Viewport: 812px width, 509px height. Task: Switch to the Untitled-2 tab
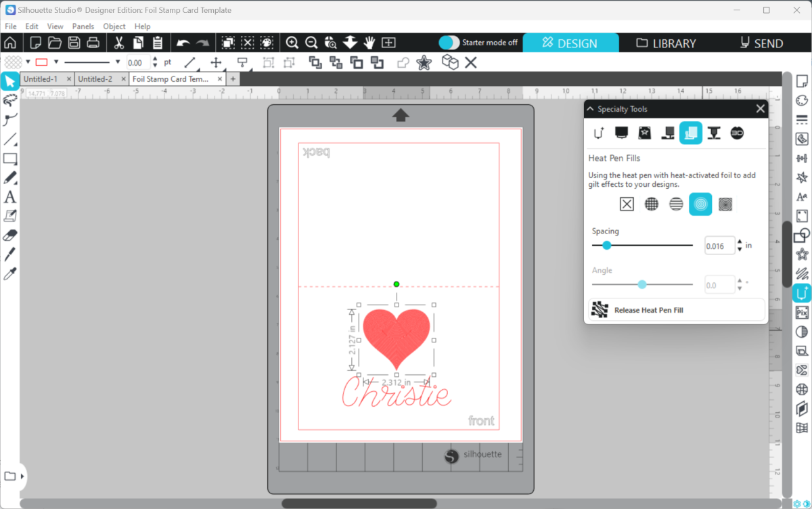[95, 79]
